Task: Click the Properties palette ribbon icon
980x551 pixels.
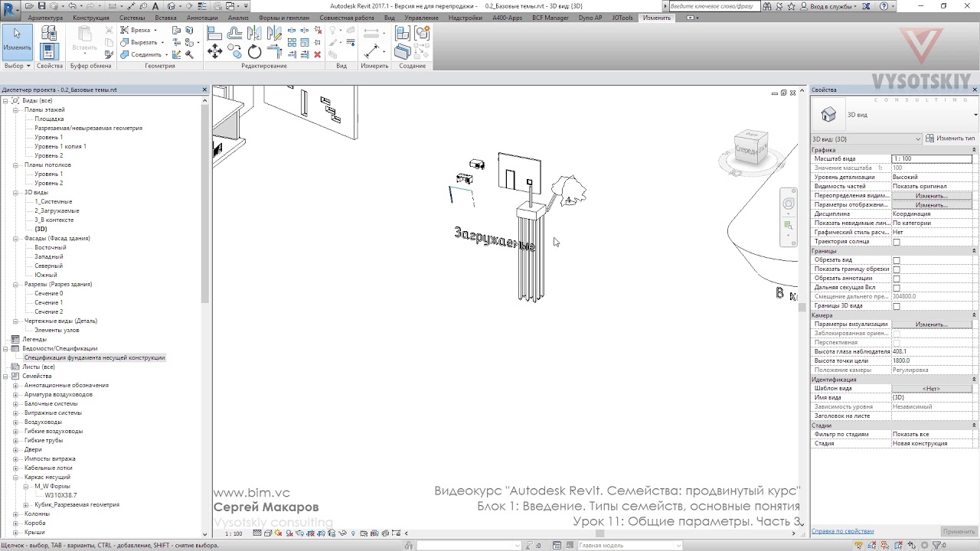Action: pos(49,51)
